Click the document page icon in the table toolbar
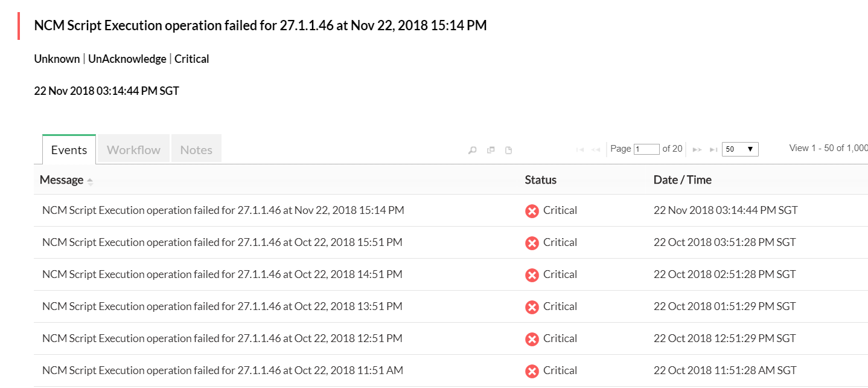This screenshot has height=388, width=868. click(508, 150)
